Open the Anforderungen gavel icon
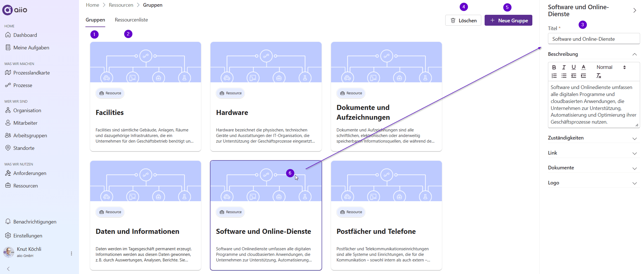 coord(8,173)
